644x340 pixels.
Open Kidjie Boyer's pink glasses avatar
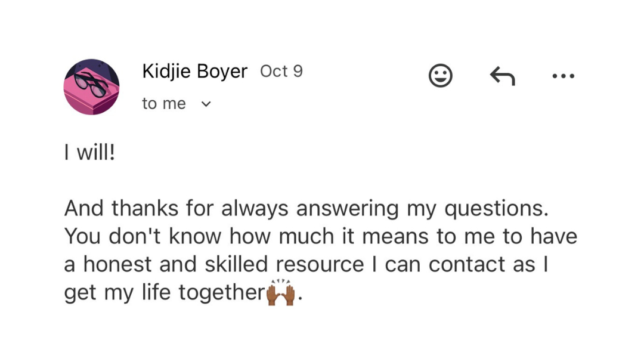point(92,86)
